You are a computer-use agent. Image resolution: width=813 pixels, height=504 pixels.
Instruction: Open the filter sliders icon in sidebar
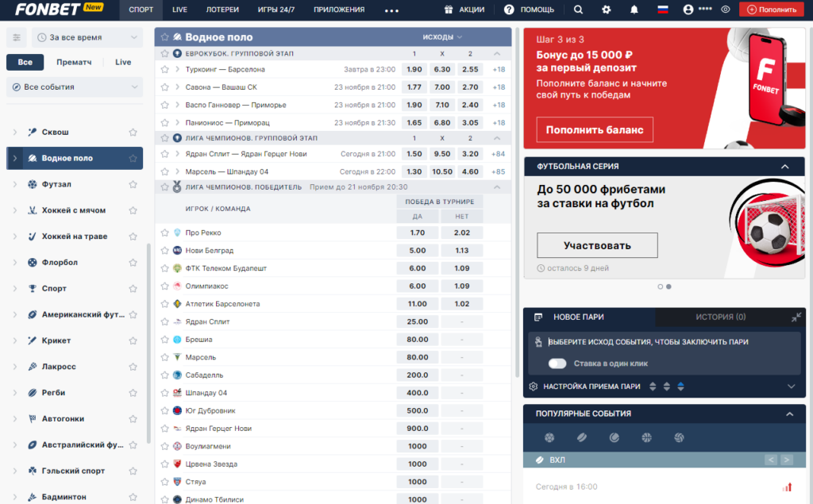[17, 37]
